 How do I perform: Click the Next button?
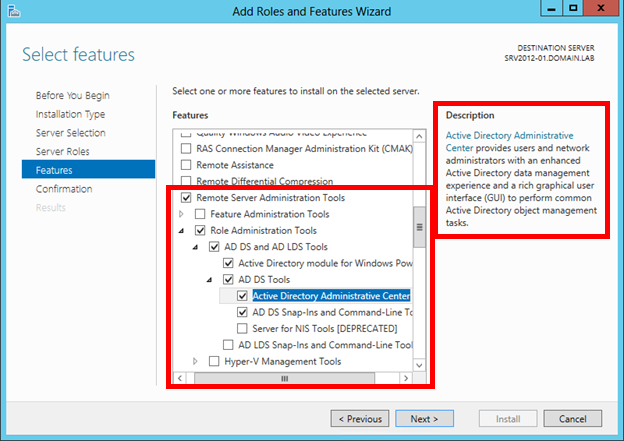click(x=424, y=419)
